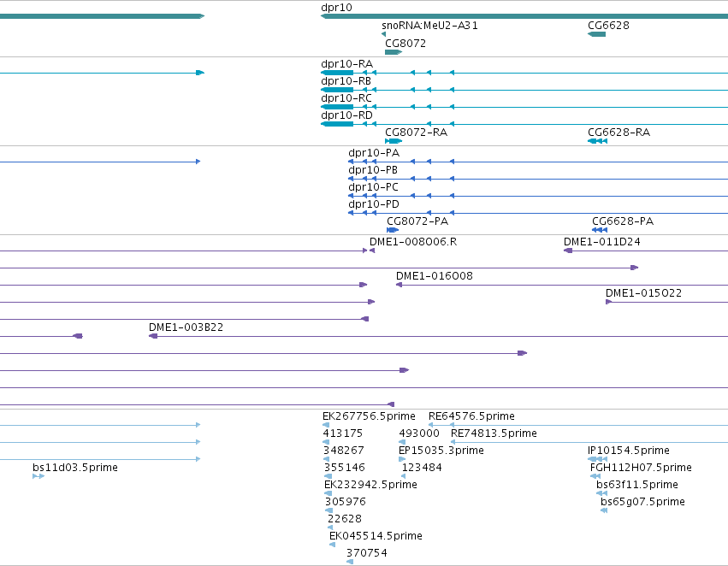Click the EK045514.5prime EST label
Screen dimensions: 728x566
pyautogui.click(x=376, y=537)
